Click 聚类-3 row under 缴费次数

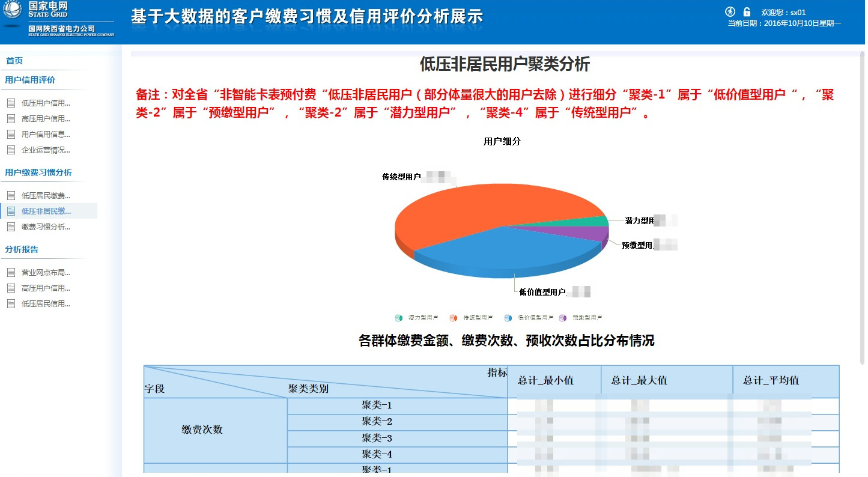(x=398, y=439)
